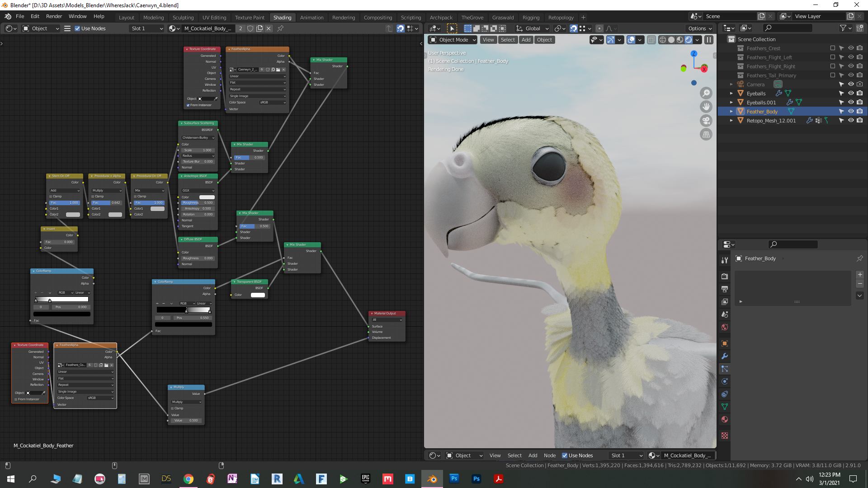Expand the Retopo_Mesh_12.001 tree item
Viewport: 868px width, 488px height.
[731, 121]
